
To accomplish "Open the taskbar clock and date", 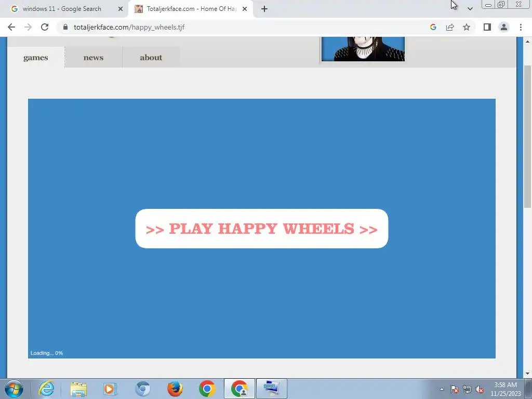I will click(506, 389).
